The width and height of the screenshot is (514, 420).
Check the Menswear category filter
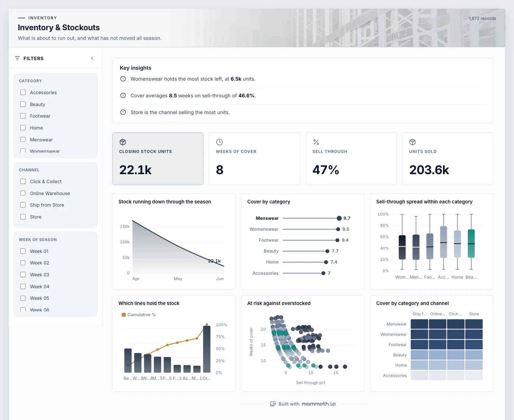[x=23, y=140]
